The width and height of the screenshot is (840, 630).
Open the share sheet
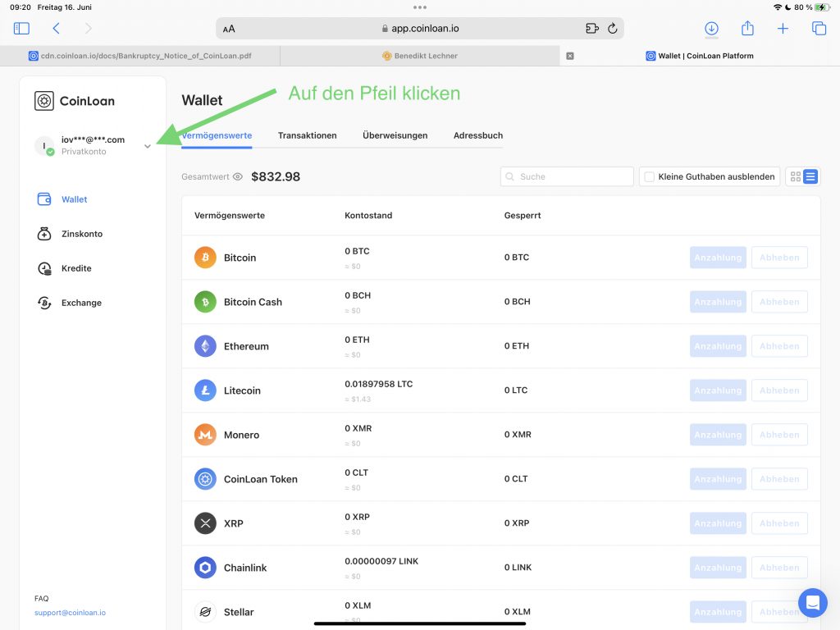(747, 28)
